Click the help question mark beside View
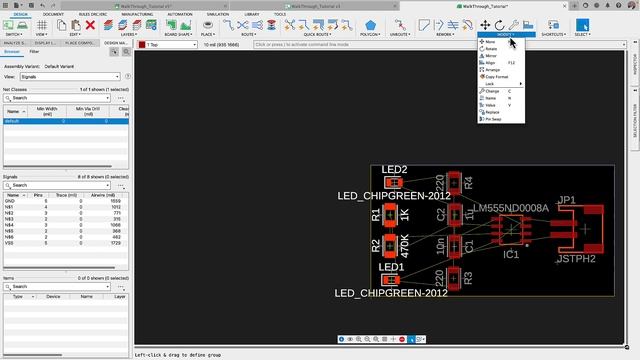 click(x=128, y=77)
